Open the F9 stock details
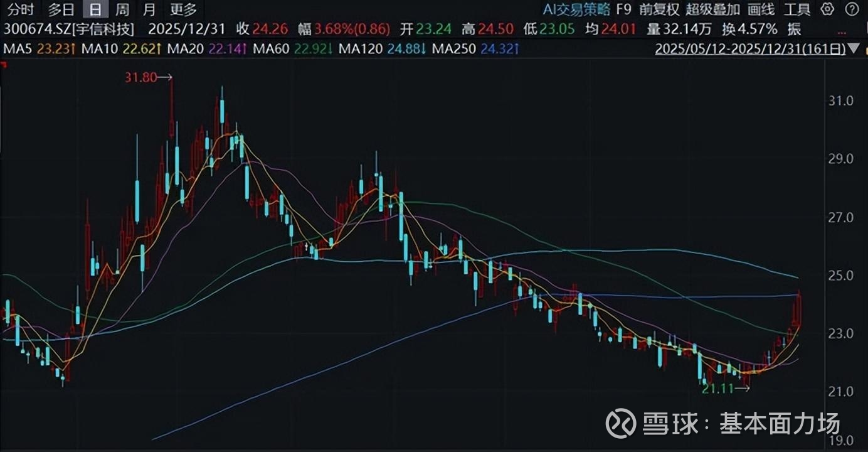This screenshot has height=452, width=868. pyautogui.click(x=623, y=9)
